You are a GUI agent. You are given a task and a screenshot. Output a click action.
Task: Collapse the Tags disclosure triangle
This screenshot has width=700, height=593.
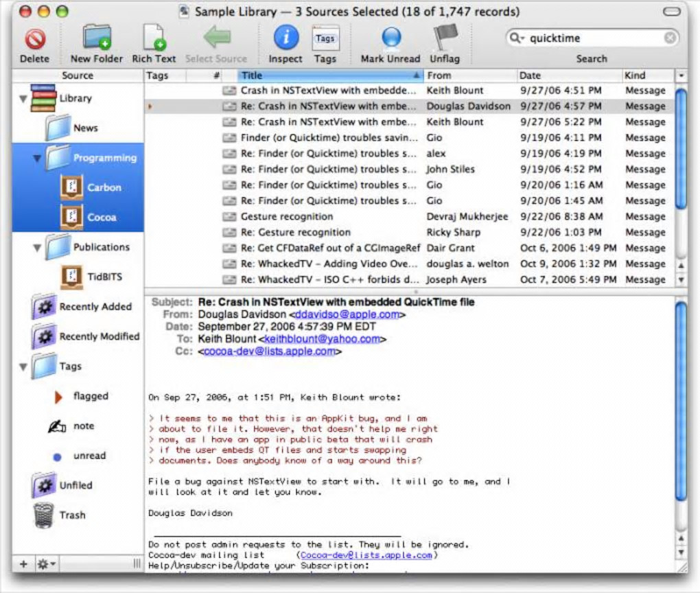click(23, 367)
